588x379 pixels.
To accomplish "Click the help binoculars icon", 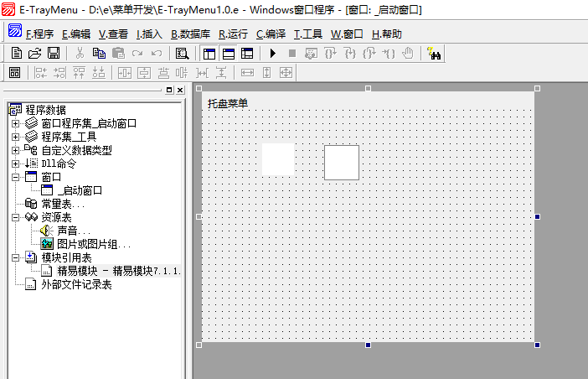I will coord(434,54).
